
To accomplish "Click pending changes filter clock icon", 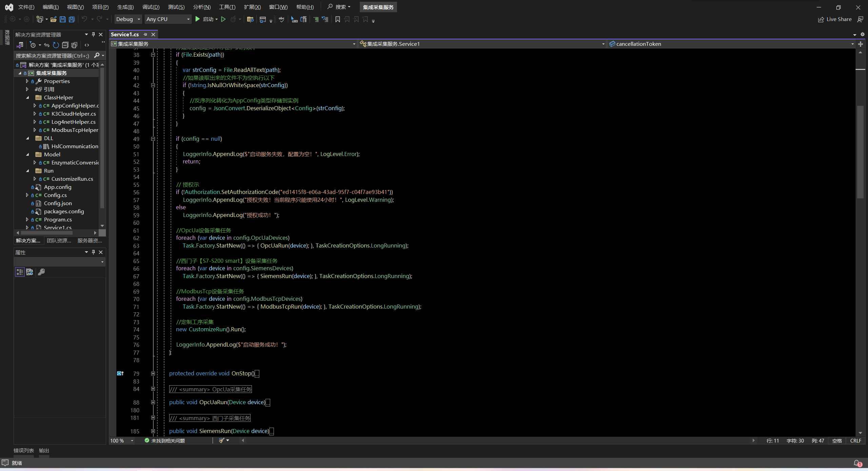I will [33, 45].
